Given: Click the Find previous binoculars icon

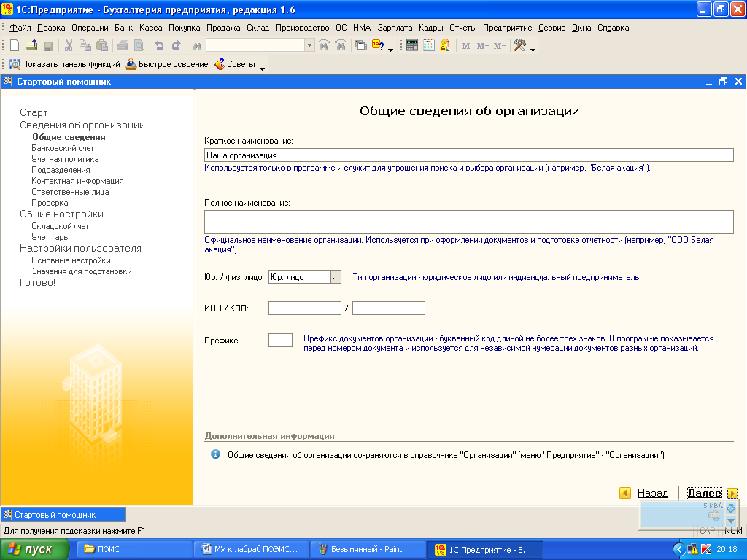Looking at the screenshot, I should 341,46.
